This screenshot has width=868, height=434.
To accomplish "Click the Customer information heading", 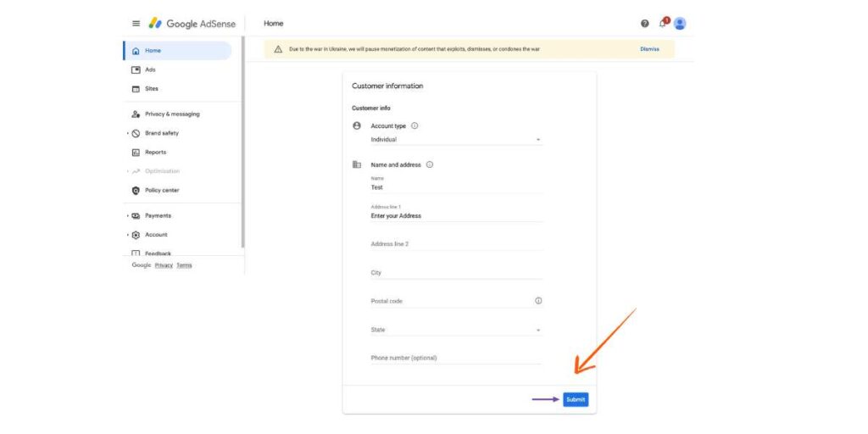I will click(x=387, y=86).
